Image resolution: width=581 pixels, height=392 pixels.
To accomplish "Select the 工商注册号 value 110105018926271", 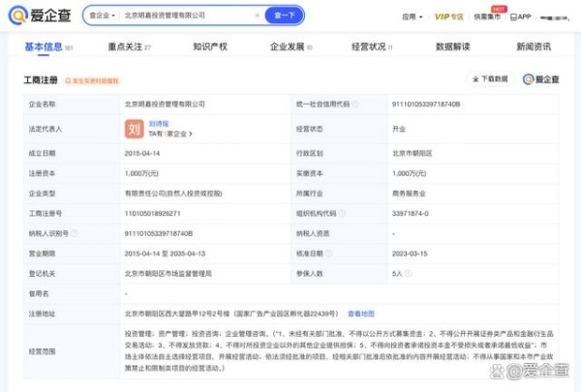I will tap(152, 213).
